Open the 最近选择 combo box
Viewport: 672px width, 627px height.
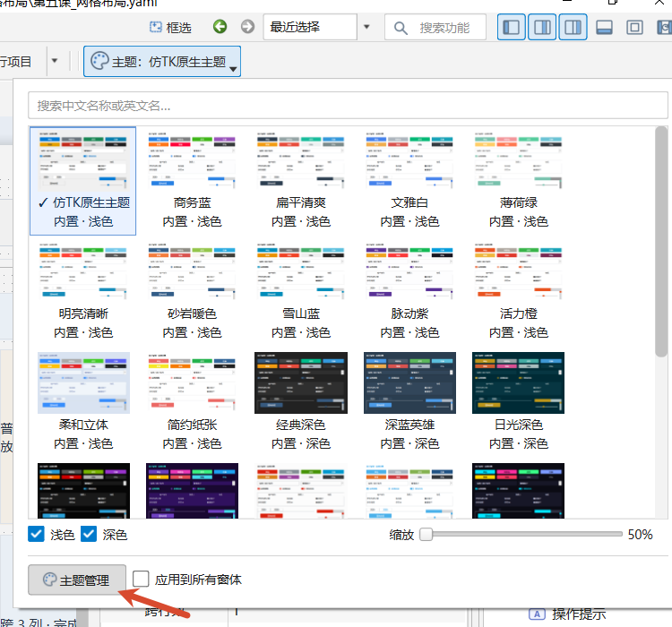point(310,27)
